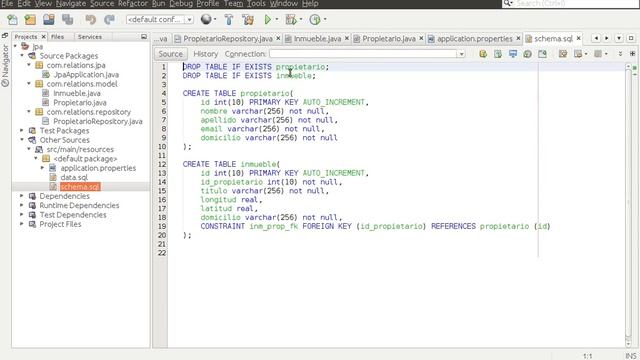Viewport: 640px width, 360px height.
Task: Open the File menu
Action: click(7, 4)
